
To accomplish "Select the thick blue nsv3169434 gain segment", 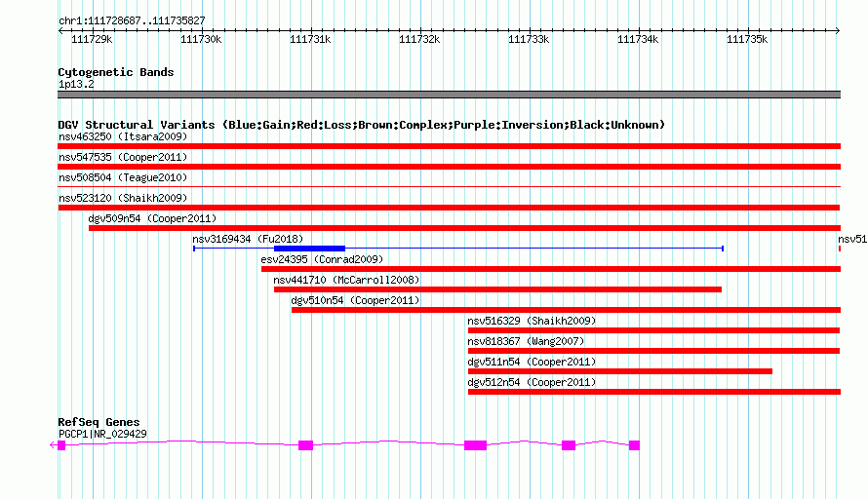I will tap(309, 249).
